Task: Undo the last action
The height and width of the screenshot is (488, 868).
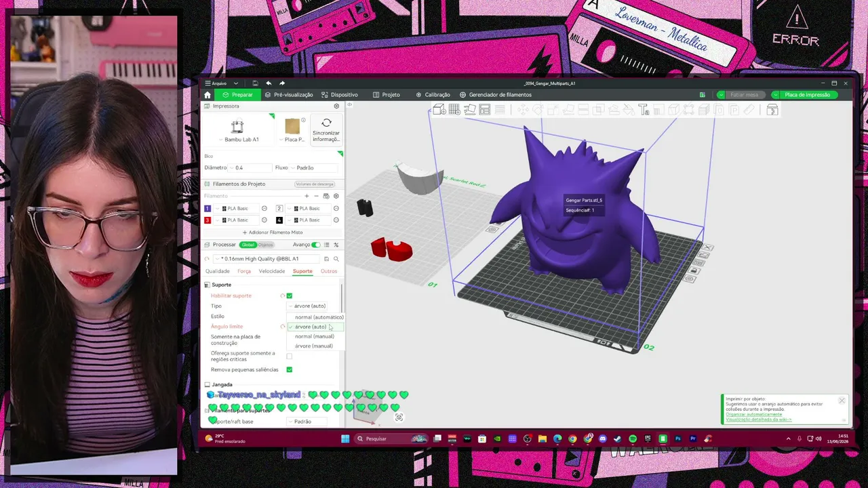Action: 269,83
